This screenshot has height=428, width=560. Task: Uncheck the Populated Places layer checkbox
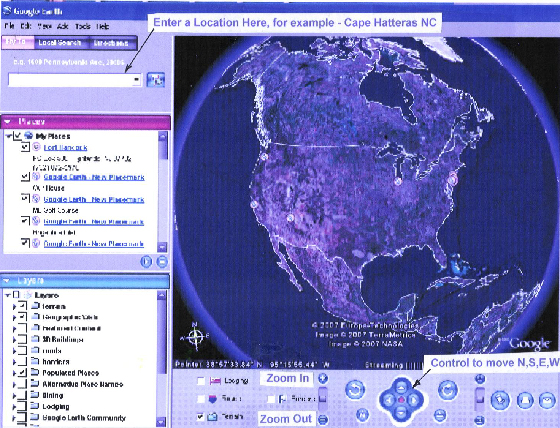coord(22,373)
